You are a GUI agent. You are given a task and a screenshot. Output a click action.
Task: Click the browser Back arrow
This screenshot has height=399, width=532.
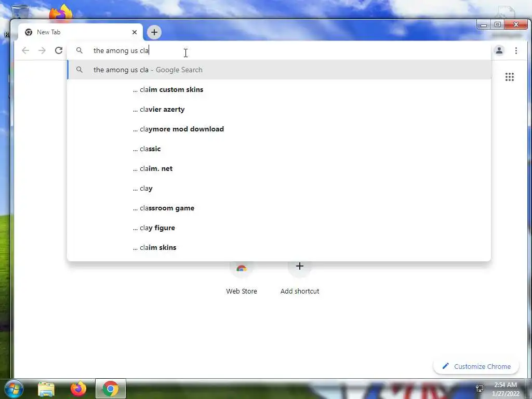click(25, 50)
